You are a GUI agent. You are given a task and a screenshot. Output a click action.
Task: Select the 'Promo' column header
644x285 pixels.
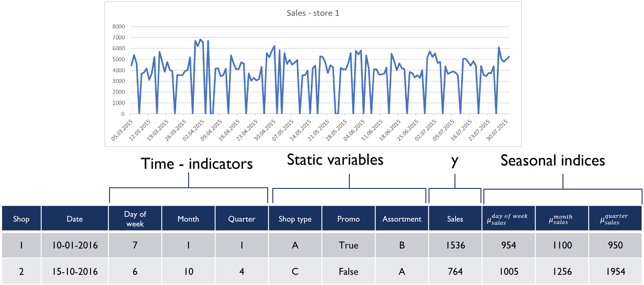(348, 219)
